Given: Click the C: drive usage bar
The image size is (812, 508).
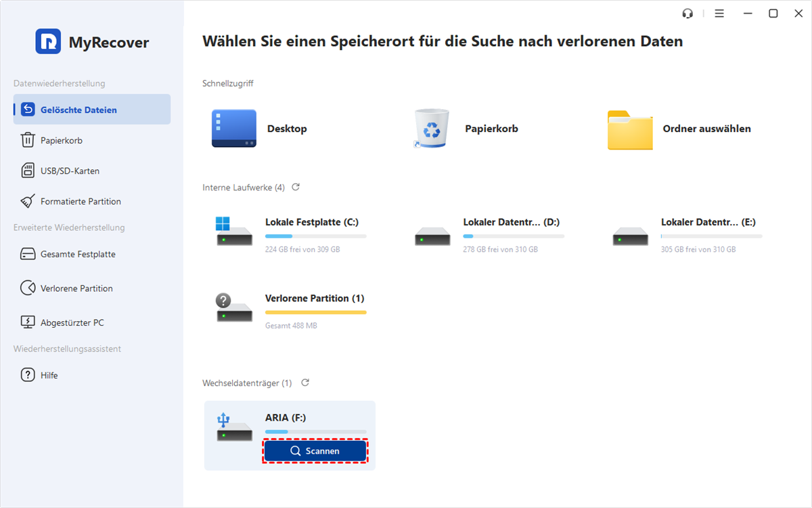Looking at the screenshot, I should [x=316, y=236].
